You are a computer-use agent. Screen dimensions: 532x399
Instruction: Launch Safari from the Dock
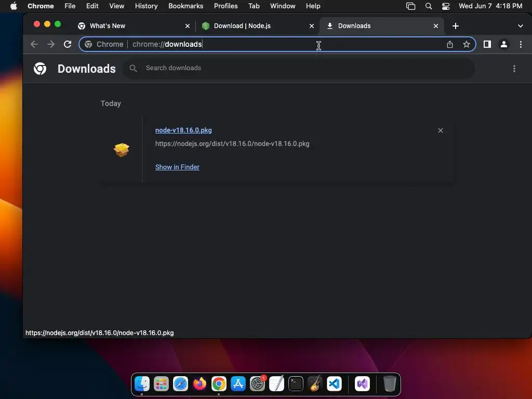180,384
